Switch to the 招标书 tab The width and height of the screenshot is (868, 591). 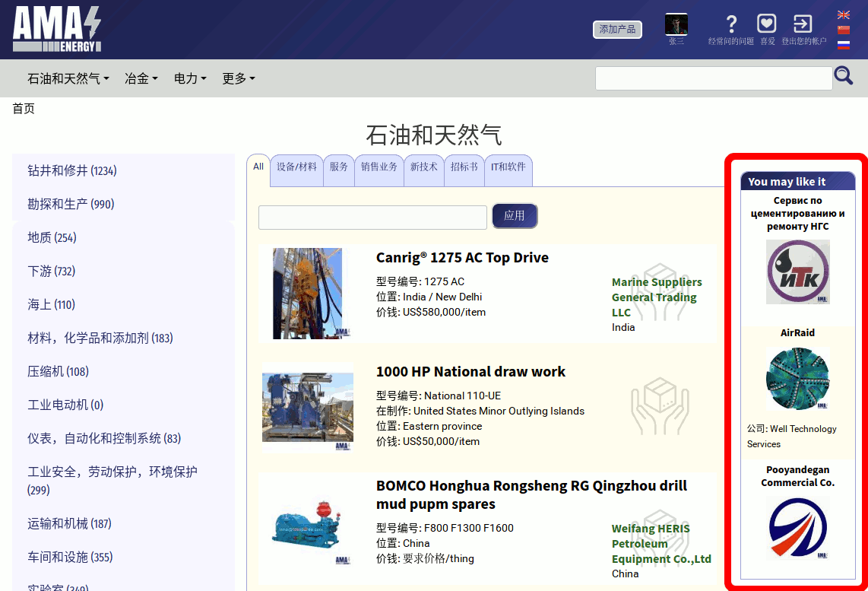pos(464,167)
